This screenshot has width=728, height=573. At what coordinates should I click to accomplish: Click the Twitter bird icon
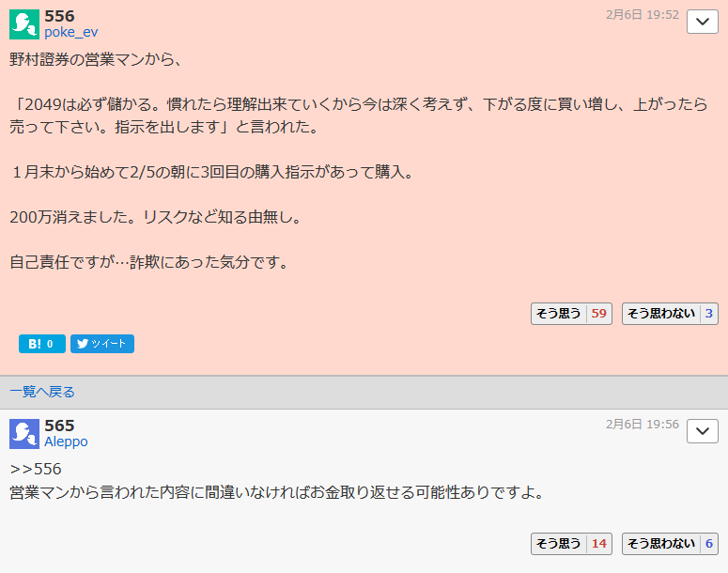(x=83, y=344)
